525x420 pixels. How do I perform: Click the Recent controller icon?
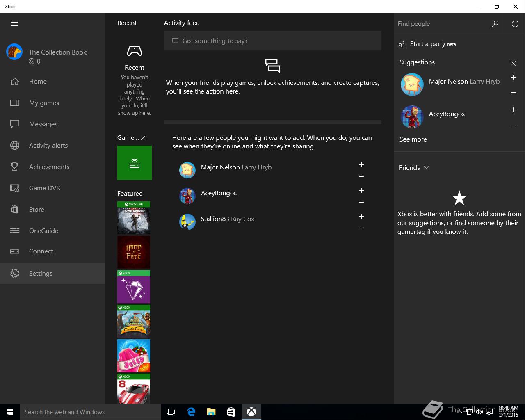pos(135,51)
